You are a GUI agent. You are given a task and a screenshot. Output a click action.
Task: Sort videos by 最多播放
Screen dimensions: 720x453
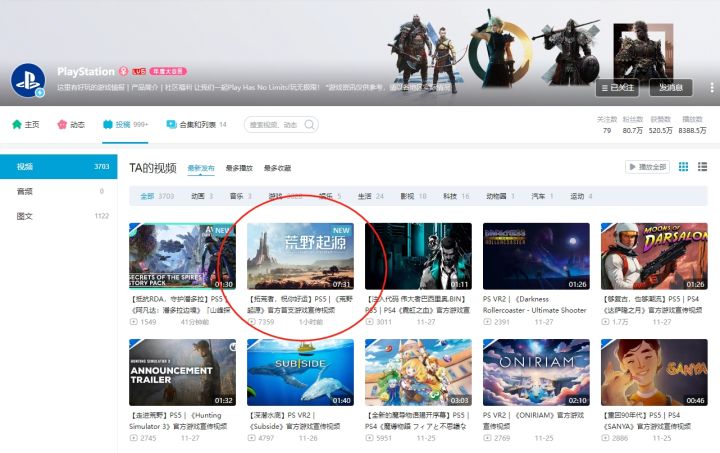[239, 168]
